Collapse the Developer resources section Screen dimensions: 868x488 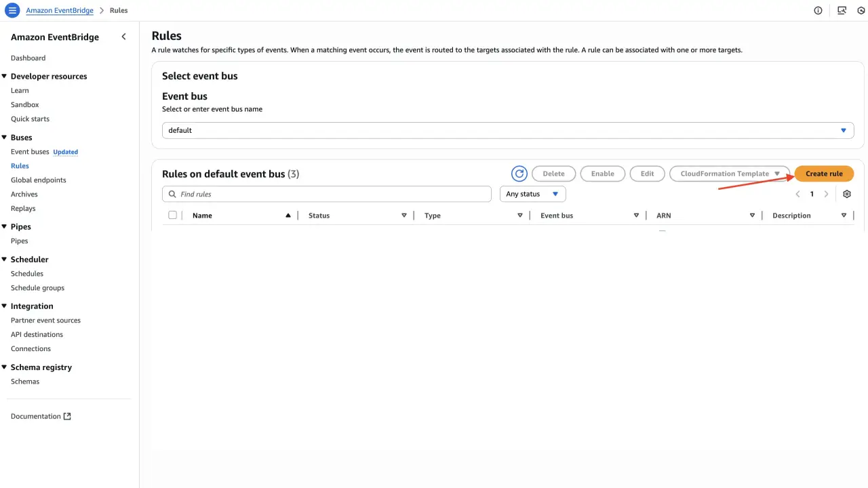click(5, 77)
